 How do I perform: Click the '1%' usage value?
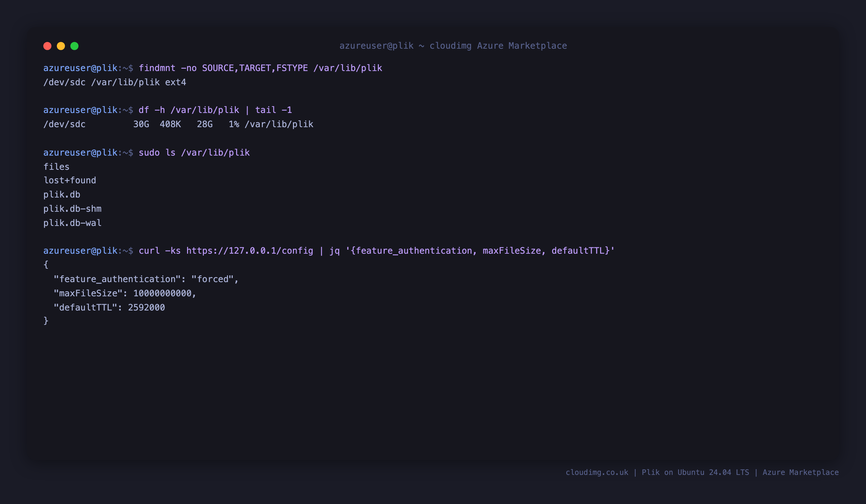point(234,124)
